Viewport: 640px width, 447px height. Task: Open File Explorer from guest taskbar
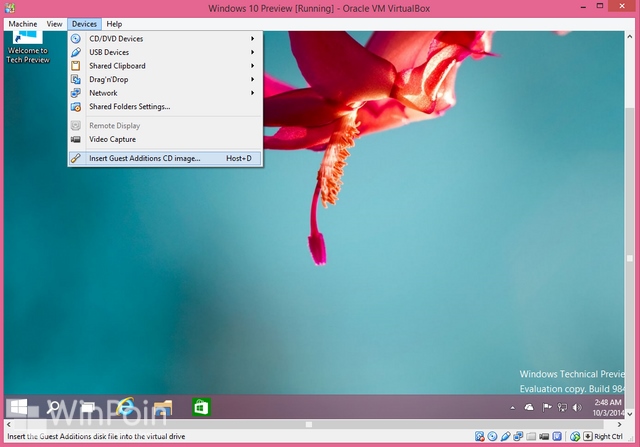click(163, 407)
